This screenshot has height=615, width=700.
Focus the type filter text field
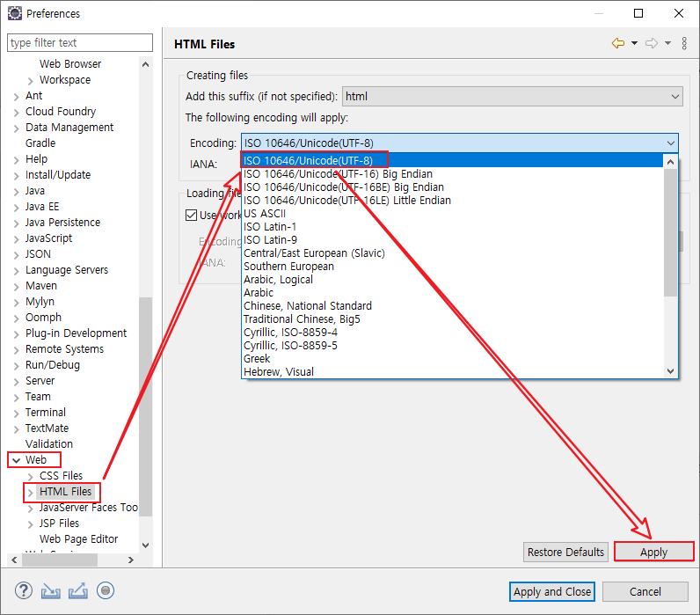pyautogui.click(x=80, y=42)
